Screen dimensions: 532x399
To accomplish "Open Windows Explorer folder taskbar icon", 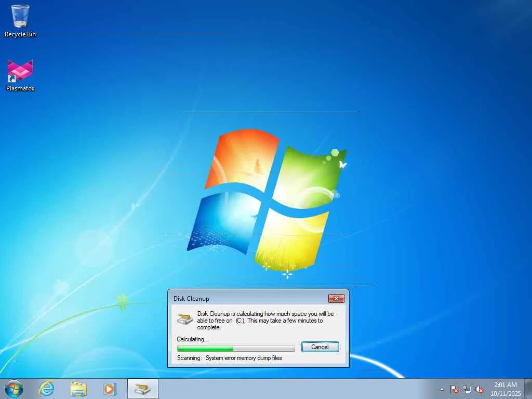I will [x=78, y=389].
